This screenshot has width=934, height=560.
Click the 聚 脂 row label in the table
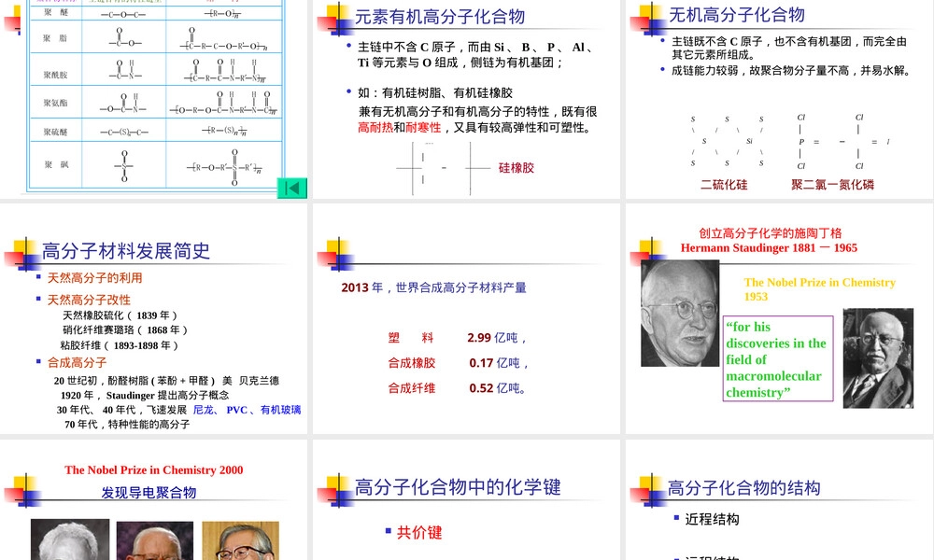pyautogui.click(x=55, y=38)
